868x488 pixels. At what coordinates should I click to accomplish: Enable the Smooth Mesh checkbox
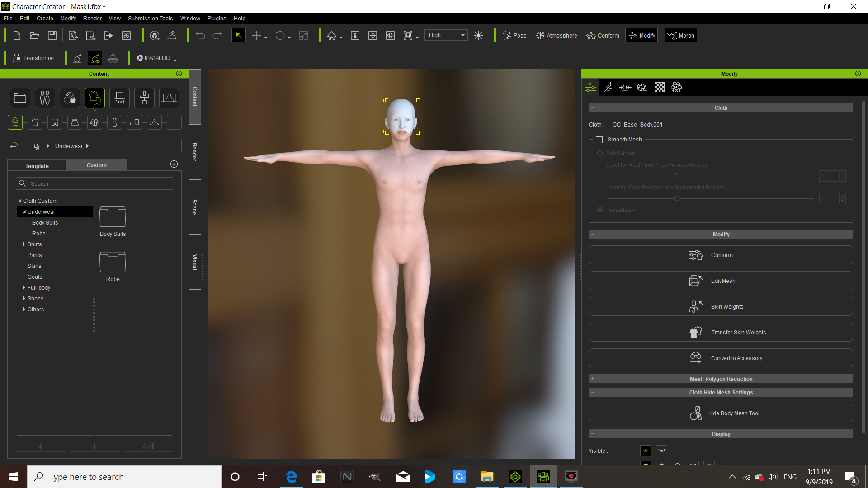coord(599,140)
